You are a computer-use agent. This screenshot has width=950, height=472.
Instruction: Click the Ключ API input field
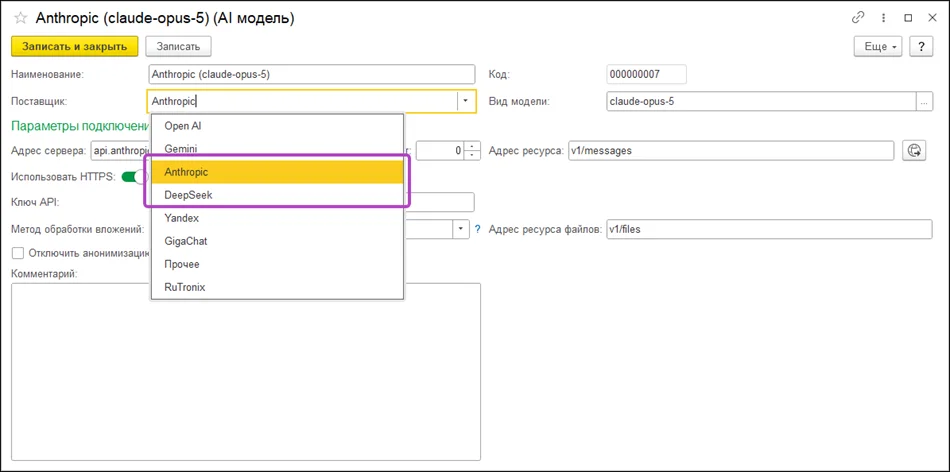[439, 202]
